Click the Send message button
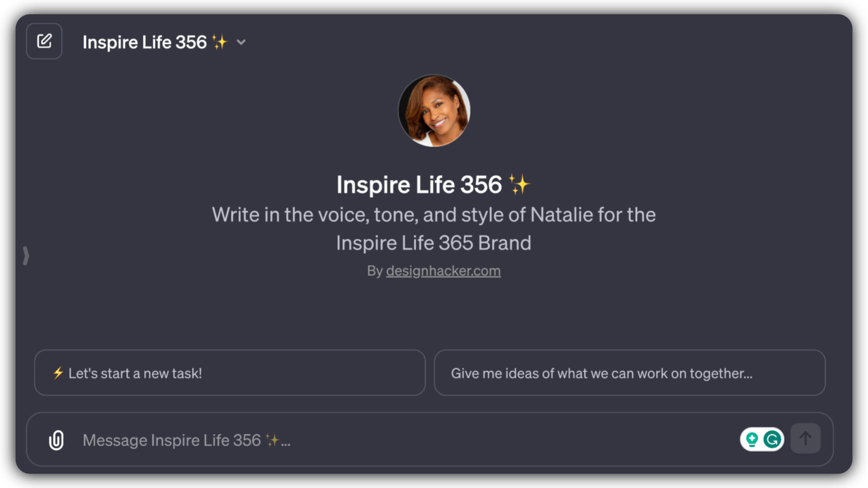Image resolution: width=868 pixels, height=488 pixels. tap(806, 438)
